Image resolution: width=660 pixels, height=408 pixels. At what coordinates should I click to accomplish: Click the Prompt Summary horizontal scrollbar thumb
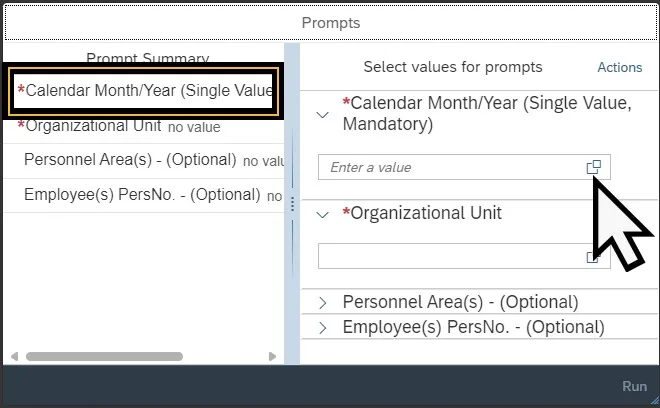[105, 356]
